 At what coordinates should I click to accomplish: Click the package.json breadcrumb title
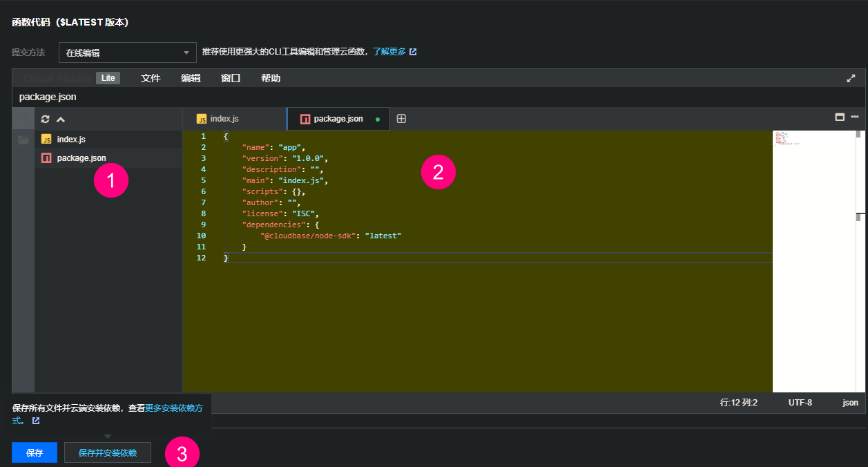(48, 97)
